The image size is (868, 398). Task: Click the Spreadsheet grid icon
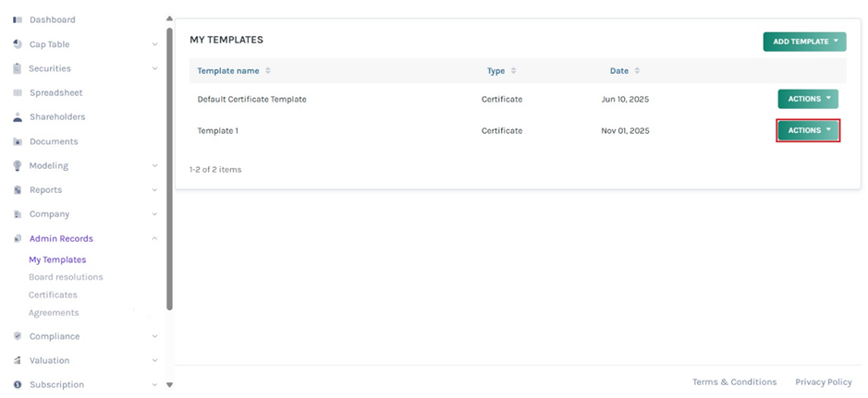point(18,93)
